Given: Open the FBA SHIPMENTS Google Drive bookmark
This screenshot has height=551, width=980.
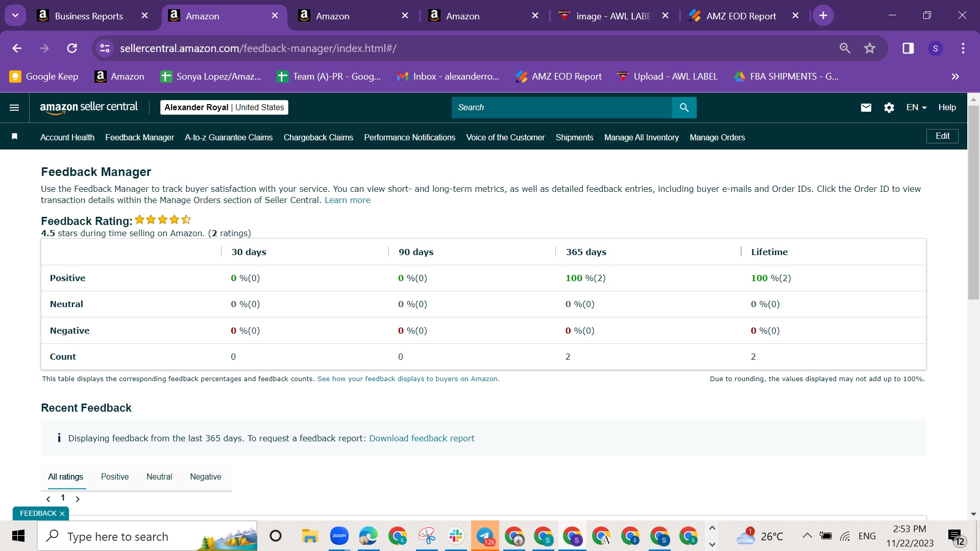Looking at the screenshot, I should tap(786, 77).
